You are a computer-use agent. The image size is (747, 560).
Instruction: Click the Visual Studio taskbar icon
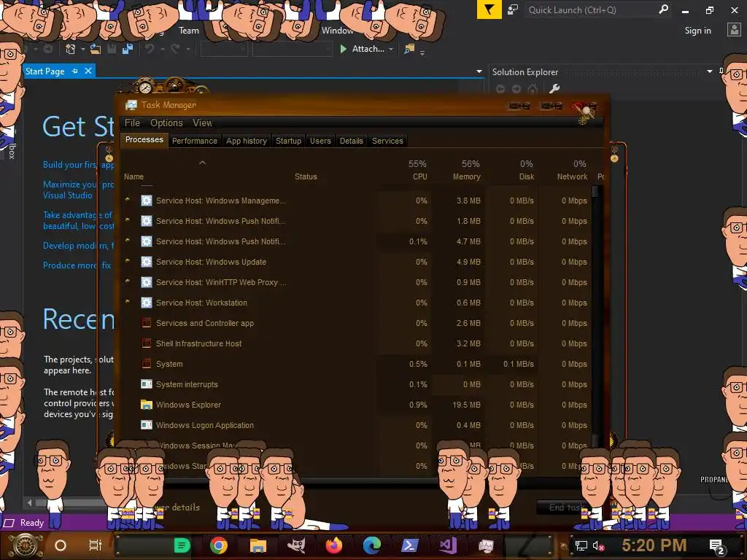tap(448, 545)
